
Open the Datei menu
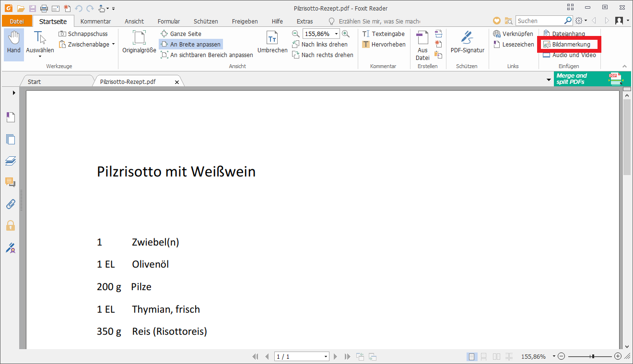coord(17,21)
